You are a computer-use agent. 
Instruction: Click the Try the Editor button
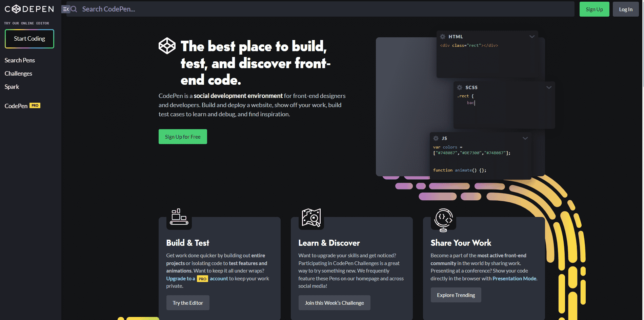pos(188,303)
